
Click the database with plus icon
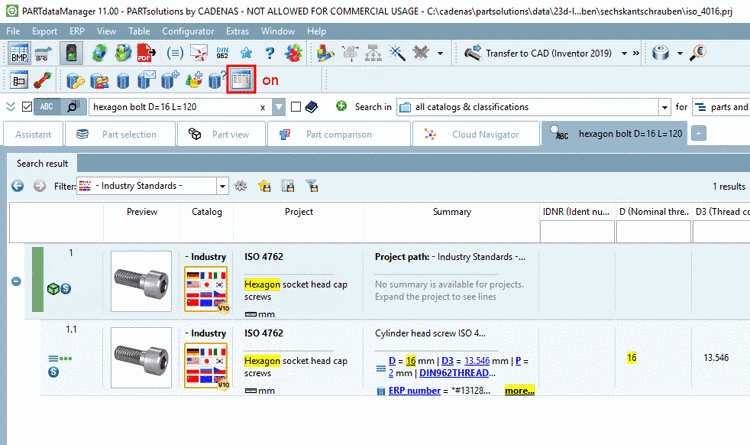(x=170, y=80)
